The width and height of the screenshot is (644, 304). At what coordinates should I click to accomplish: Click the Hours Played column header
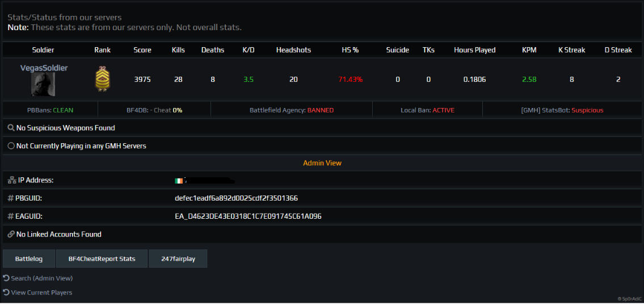click(475, 50)
